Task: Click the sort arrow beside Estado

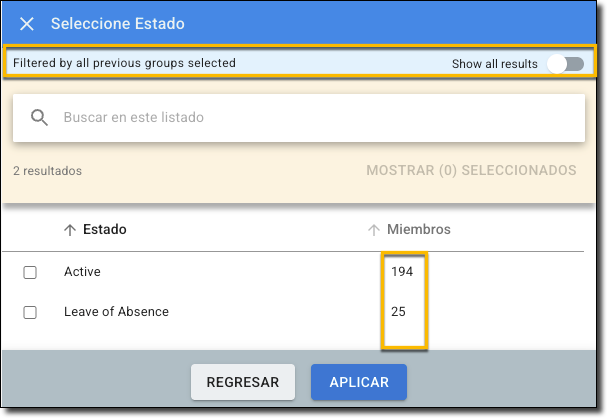Action: tap(69, 230)
